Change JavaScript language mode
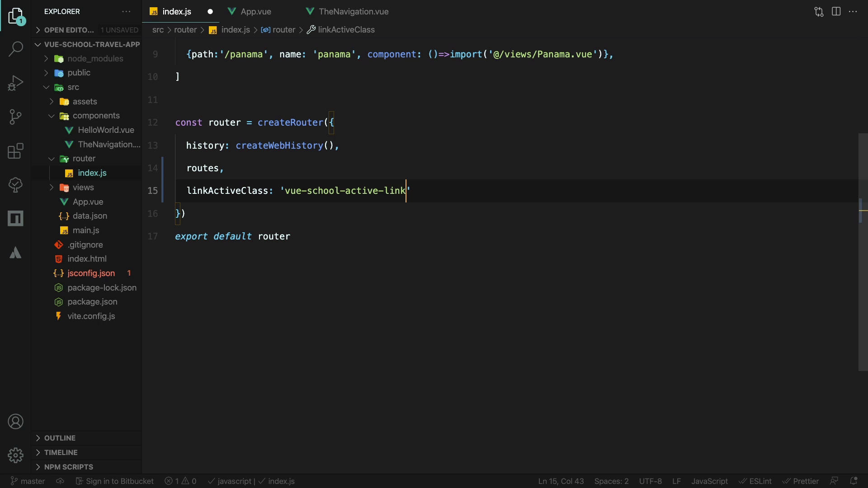This screenshot has width=868, height=488. [709, 481]
